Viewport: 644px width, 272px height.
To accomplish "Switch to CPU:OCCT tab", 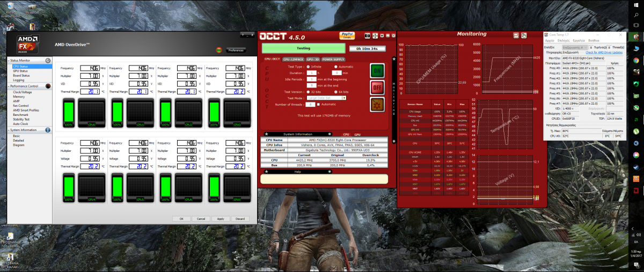I will pos(273,59).
